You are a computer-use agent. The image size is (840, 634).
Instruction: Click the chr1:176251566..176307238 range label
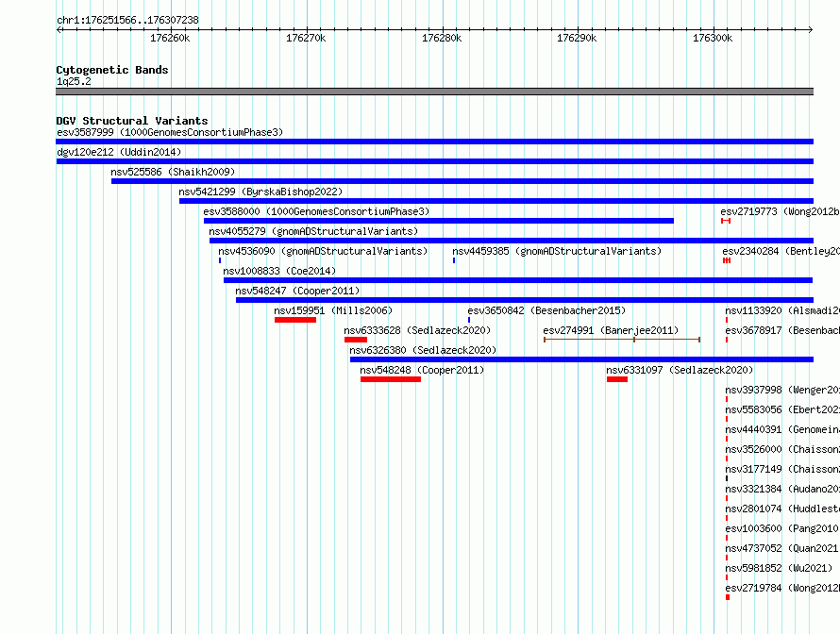[x=127, y=21]
